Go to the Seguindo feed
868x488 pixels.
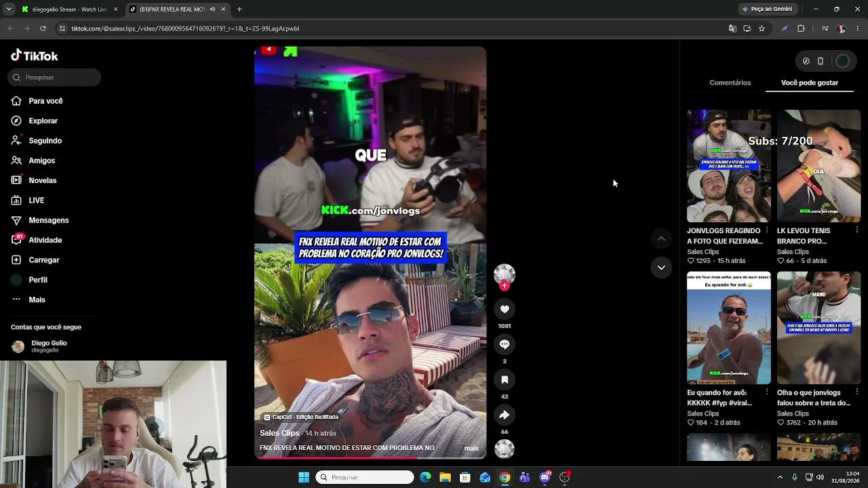click(x=37, y=141)
